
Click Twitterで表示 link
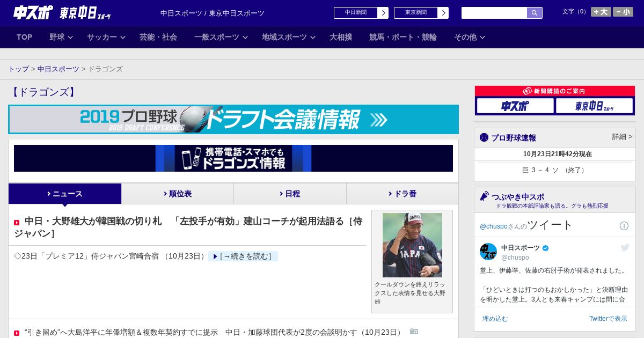coord(608,319)
